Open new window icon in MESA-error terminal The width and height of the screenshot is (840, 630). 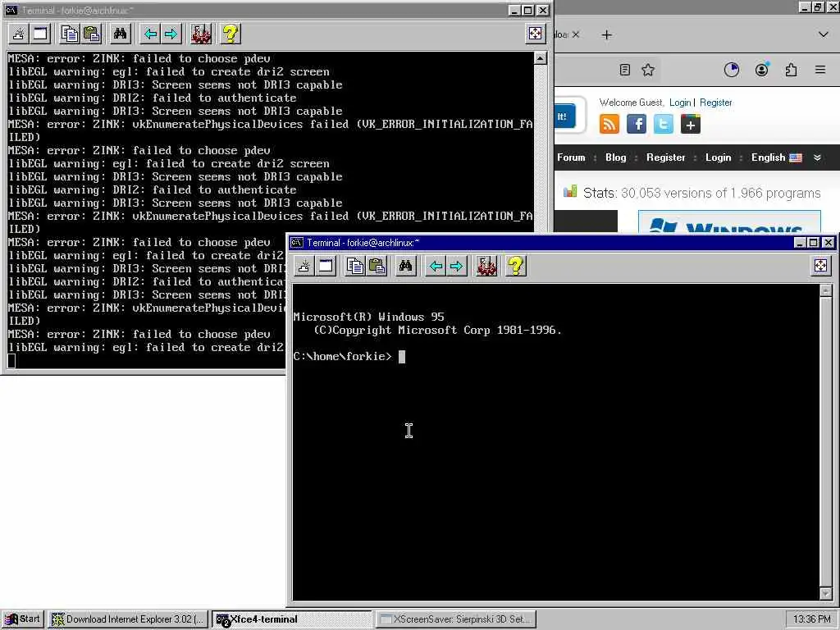tap(40, 34)
